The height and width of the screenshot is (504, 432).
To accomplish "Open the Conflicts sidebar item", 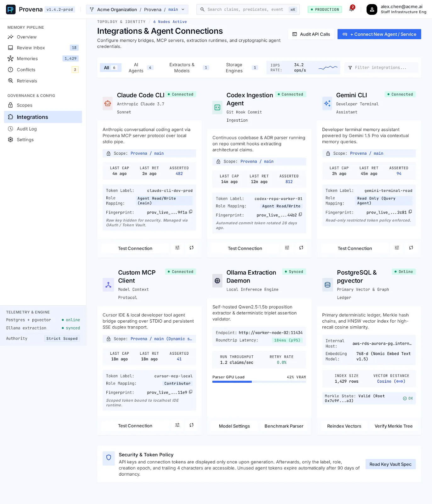I will point(43,70).
